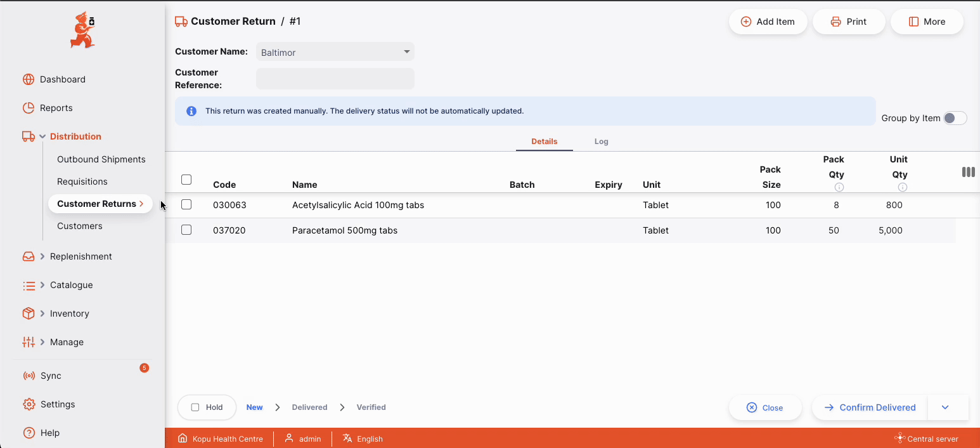
Task: Click the truck icon beside Customer Return title
Action: click(x=181, y=22)
